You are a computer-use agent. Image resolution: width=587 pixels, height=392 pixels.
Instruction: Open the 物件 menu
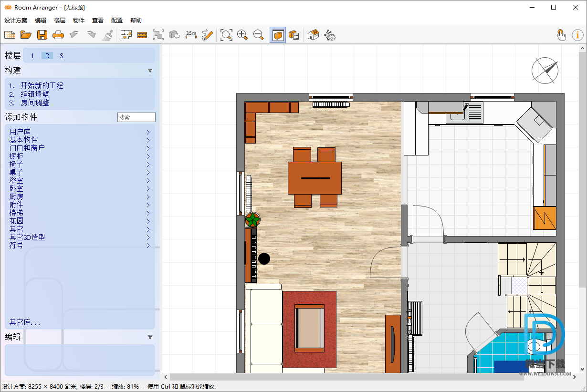[79, 21]
